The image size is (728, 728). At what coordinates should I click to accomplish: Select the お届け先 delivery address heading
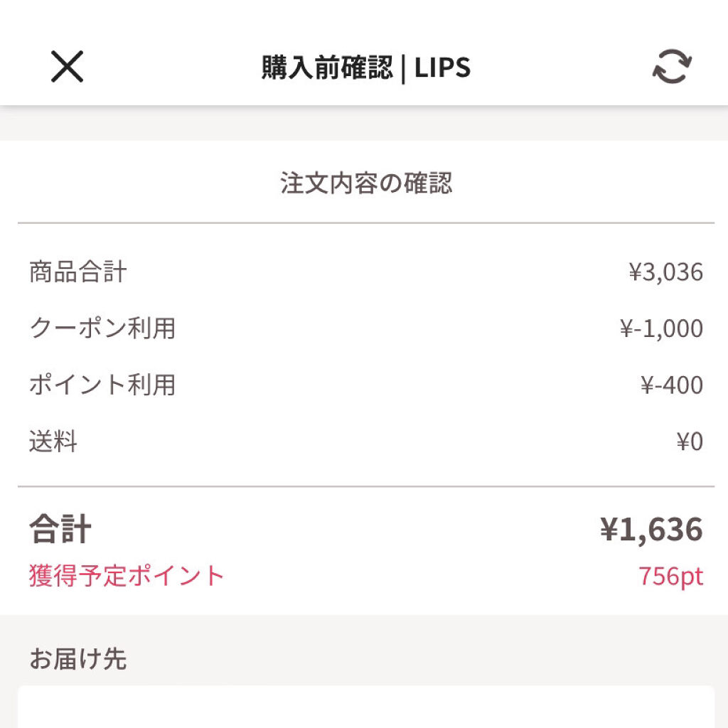[x=78, y=659]
